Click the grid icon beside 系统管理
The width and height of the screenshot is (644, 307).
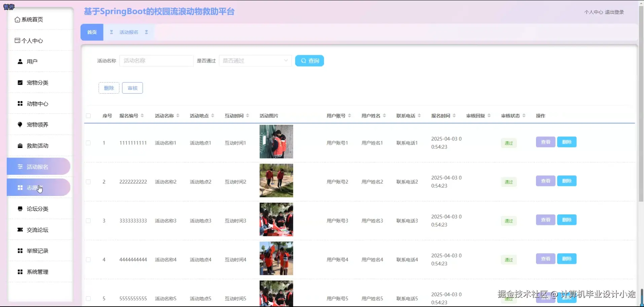20,272
